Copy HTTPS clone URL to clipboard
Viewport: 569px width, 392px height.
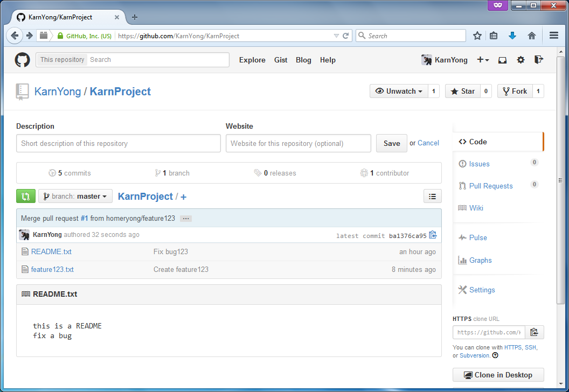pos(534,332)
